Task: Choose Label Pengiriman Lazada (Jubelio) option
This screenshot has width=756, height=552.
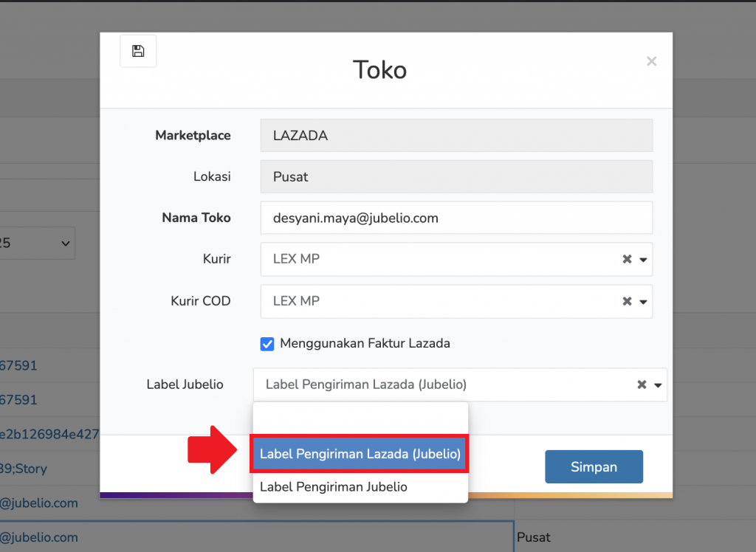Action: click(360, 454)
